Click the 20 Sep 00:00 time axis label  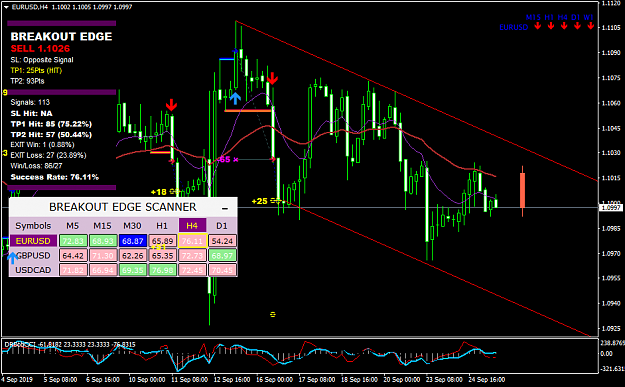click(402, 379)
